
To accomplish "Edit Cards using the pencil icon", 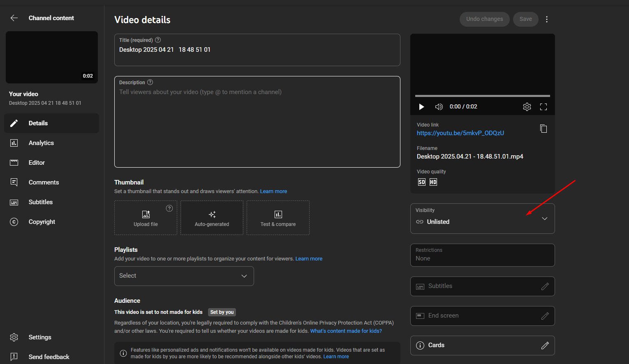I will (545, 346).
